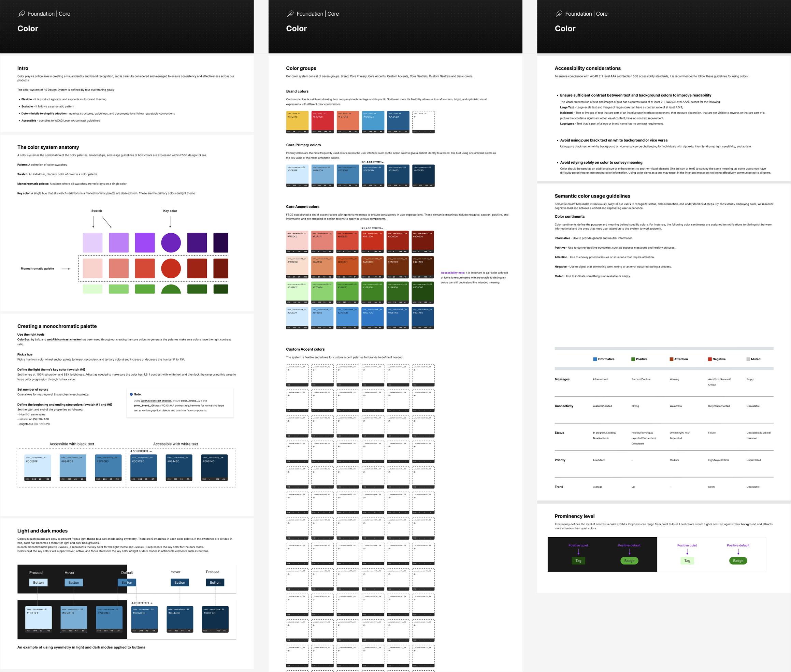Click the purple 'Accessibility note:' label
Screen dimensions: 791x672
(x=452, y=273)
